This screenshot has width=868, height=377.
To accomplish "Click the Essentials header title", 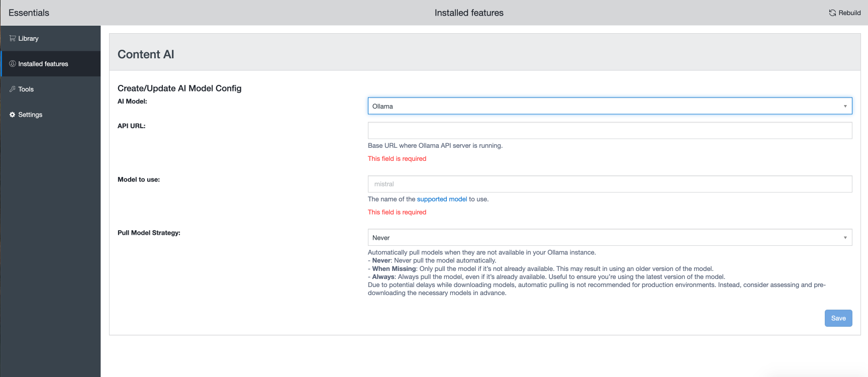I will click(x=29, y=13).
